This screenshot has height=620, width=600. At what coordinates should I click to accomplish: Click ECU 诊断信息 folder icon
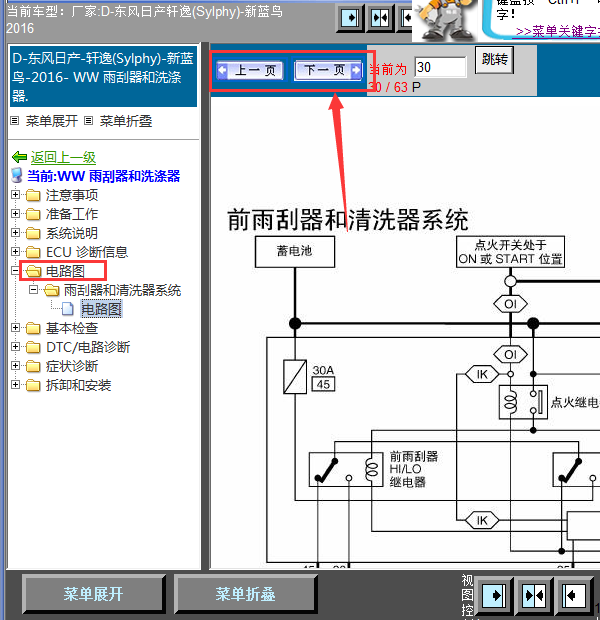[x=33, y=252]
